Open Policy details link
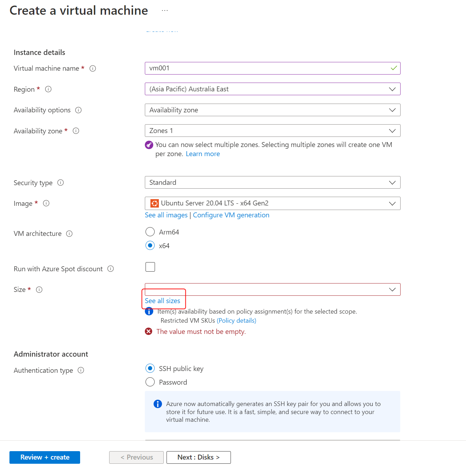 click(x=236, y=321)
